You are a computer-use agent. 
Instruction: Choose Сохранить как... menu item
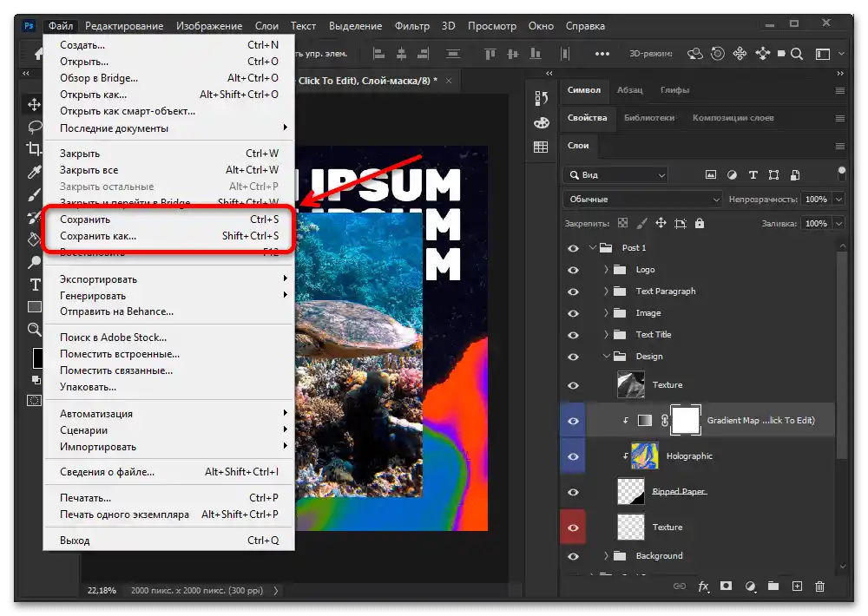pos(169,236)
